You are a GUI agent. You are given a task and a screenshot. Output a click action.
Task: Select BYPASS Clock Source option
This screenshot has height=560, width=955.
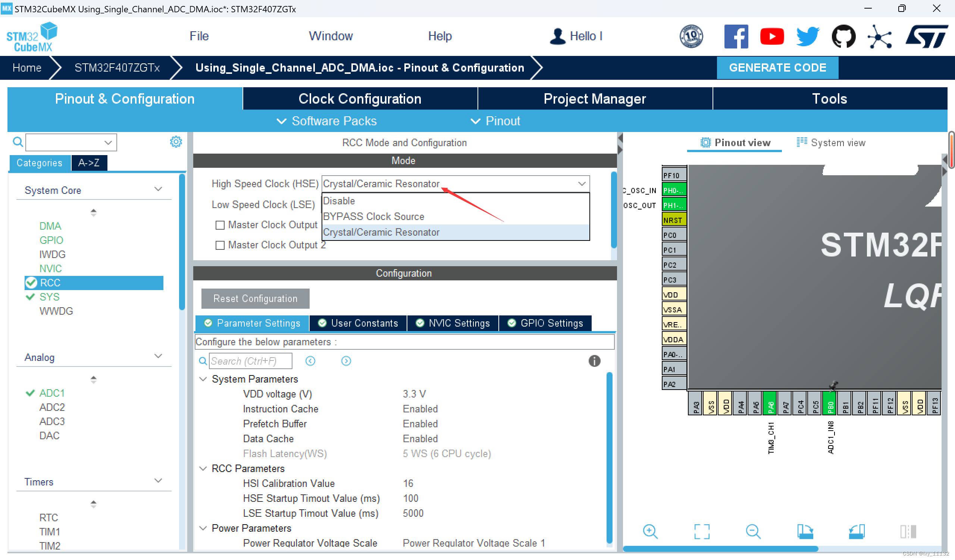click(373, 217)
